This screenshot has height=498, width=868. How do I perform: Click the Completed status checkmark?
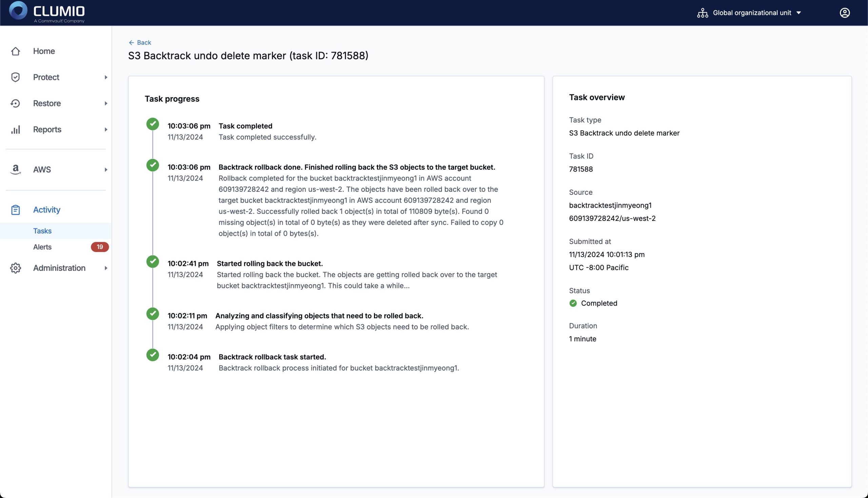click(x=573, y=303)
